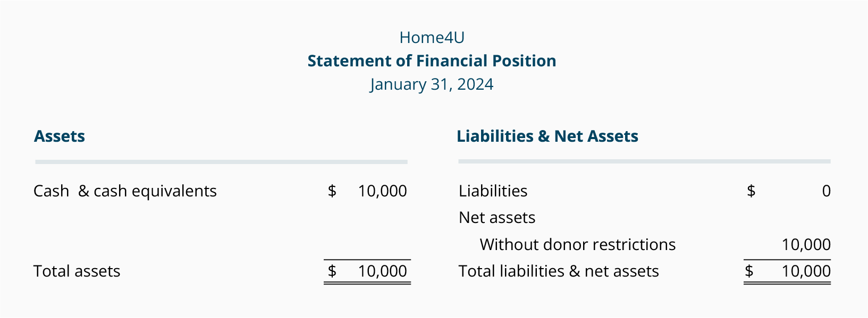Select the Statement of Financial Position heading
This screenshot has height=318, width=868.
tap(432, 61)
